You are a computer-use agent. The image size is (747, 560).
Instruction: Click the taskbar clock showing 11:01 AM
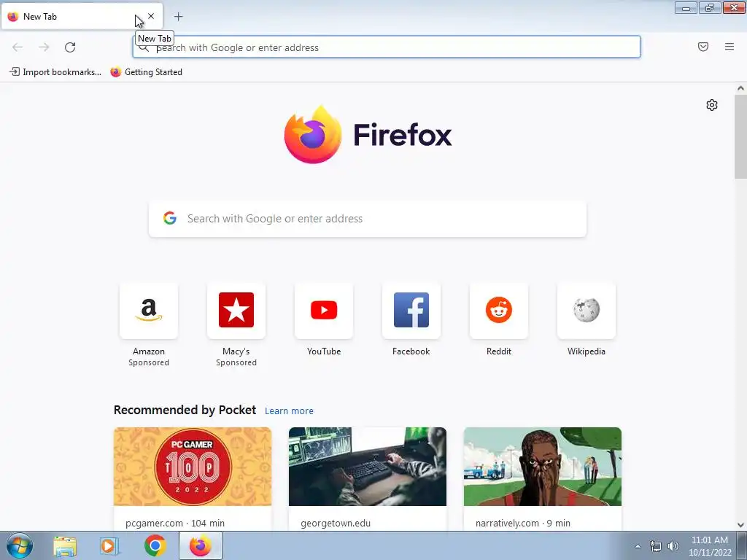(x=710, y=546)
